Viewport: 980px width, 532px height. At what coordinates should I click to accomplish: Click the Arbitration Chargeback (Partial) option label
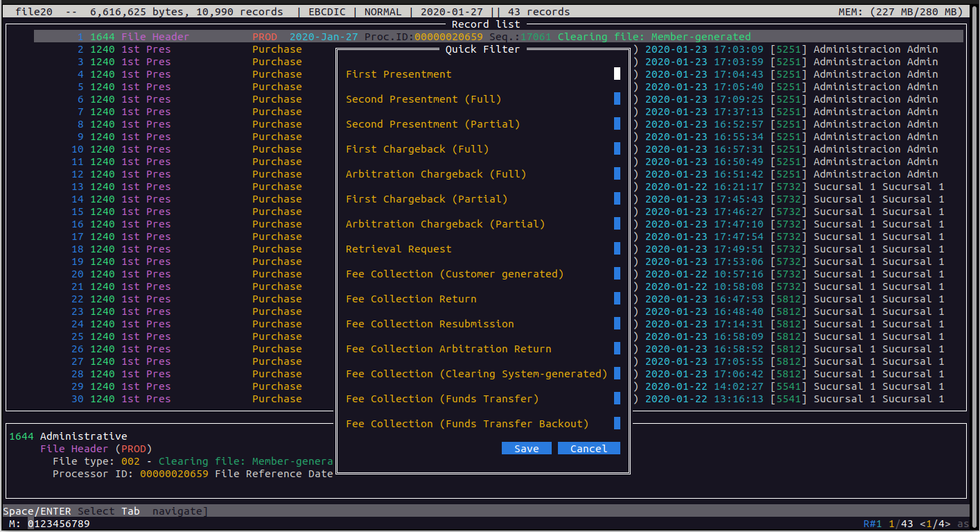coord(445,224)
